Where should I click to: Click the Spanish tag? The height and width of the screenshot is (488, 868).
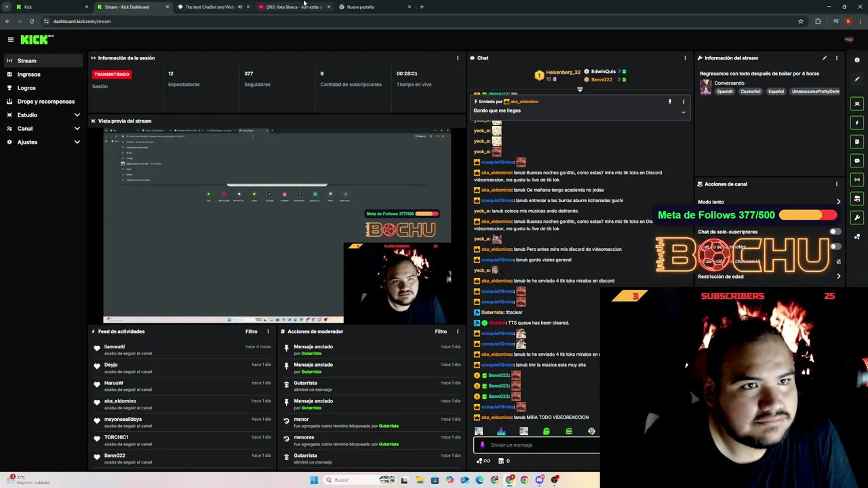coord(725,91)
